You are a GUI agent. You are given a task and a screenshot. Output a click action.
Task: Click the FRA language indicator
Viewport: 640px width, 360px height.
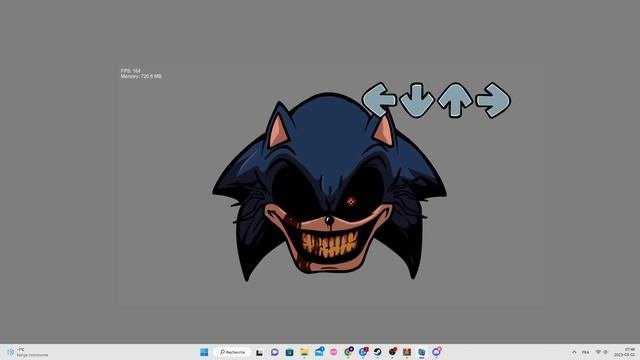pos(585,352)
